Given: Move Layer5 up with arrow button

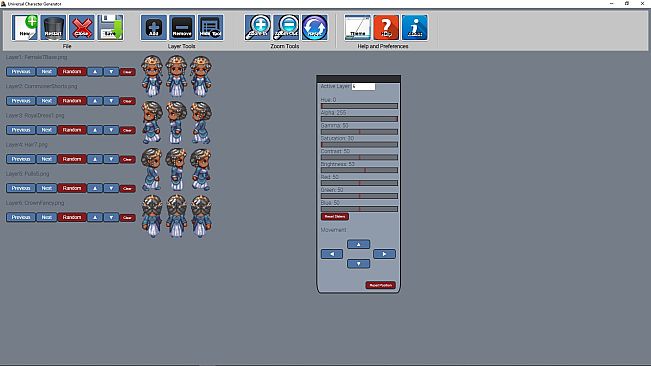Looking at the screenshot, I should (95, 188).
